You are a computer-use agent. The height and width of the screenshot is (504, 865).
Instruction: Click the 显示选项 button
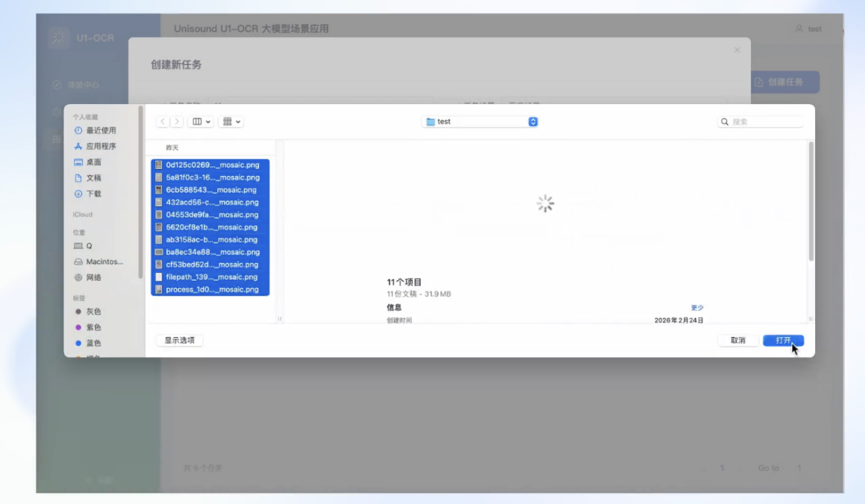(x=180, y=341)
